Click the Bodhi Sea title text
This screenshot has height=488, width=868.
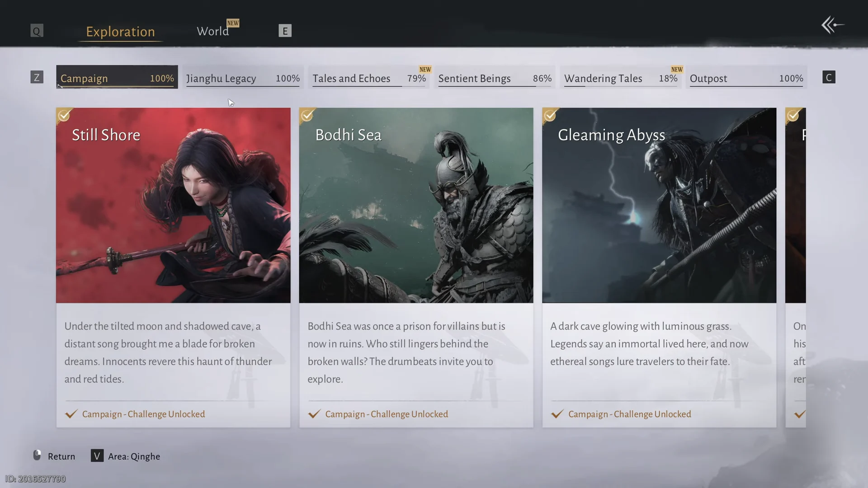pos(348,135)
